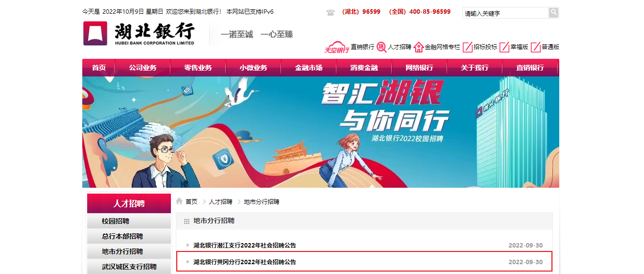Go to the 金融市场 nav tab
This screenshot has width=644, height=274.
coord(309,68)
